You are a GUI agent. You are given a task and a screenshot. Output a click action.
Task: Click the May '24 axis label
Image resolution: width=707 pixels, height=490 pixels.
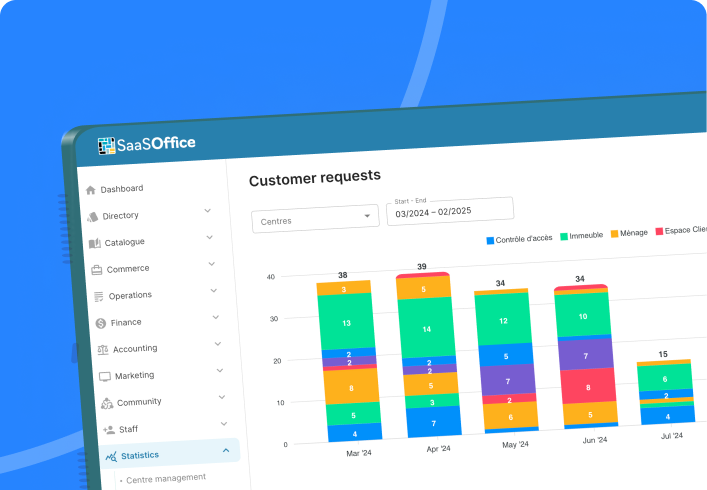515,444
